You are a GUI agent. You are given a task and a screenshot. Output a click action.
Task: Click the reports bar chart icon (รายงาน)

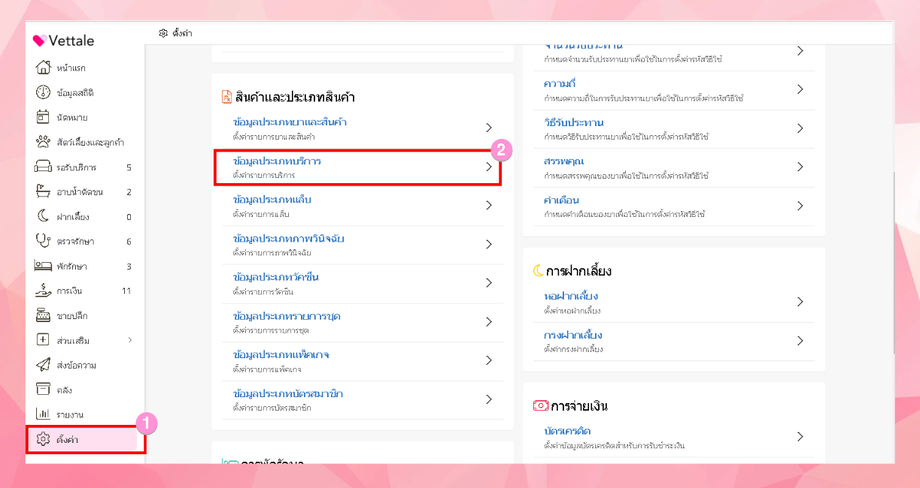[43, 414]
